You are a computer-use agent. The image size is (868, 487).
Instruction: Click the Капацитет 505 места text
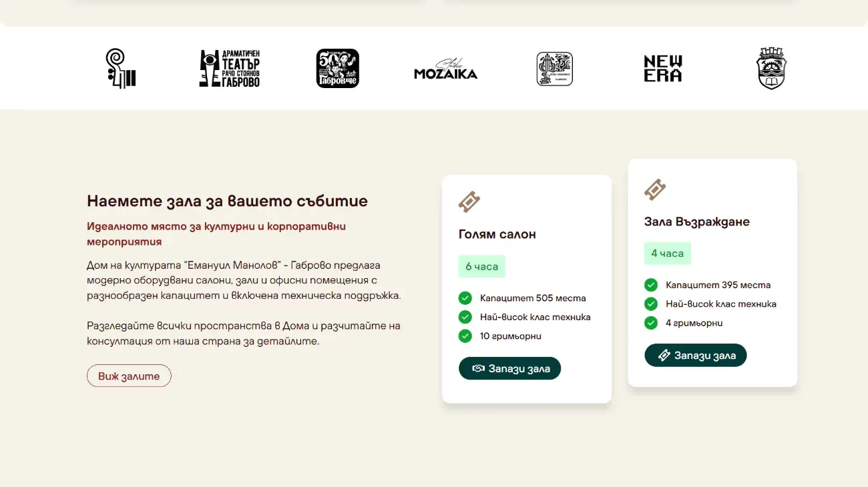[x=533, y=298]
